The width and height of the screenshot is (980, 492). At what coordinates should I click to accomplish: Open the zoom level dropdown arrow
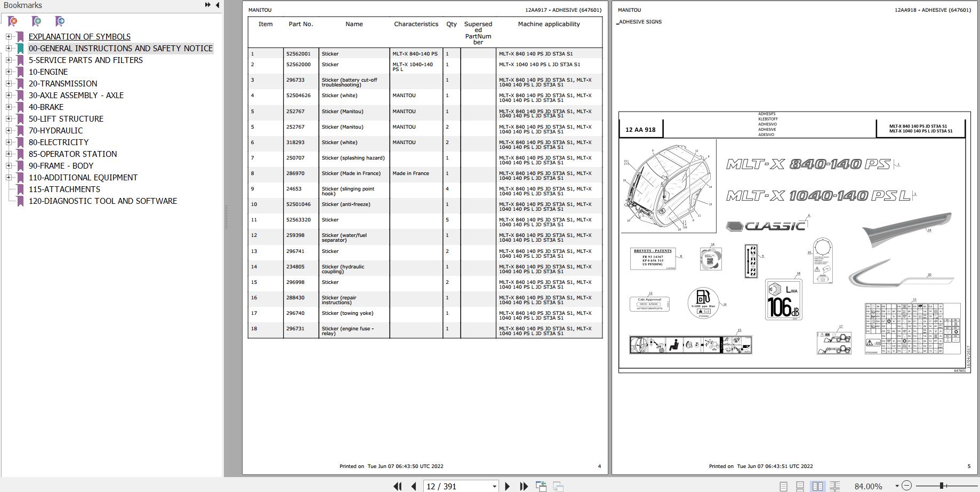(x=897, y=486)
